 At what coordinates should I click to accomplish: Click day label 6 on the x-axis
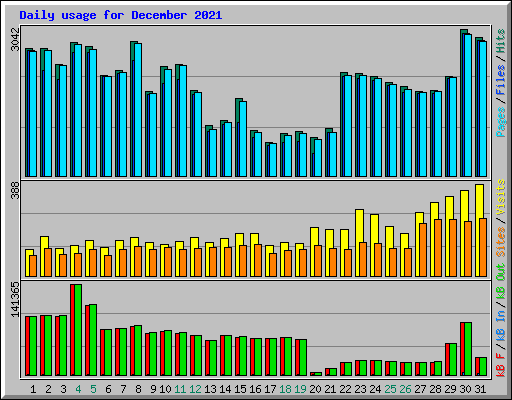pos(108,389)
